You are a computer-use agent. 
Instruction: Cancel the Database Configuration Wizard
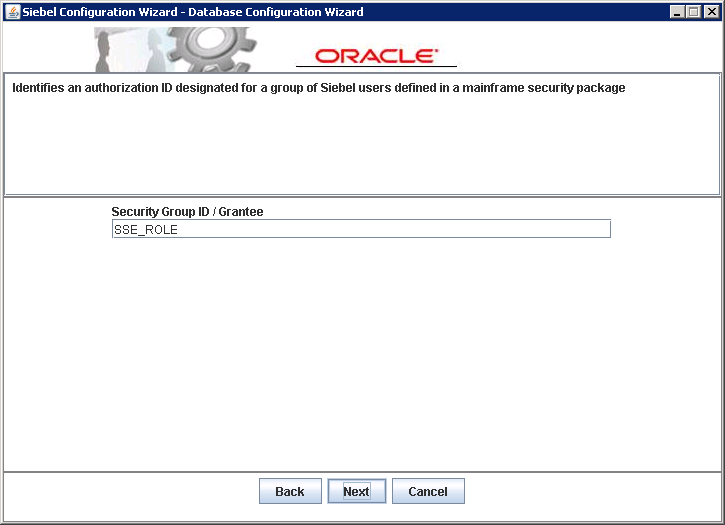click(428, 491)
